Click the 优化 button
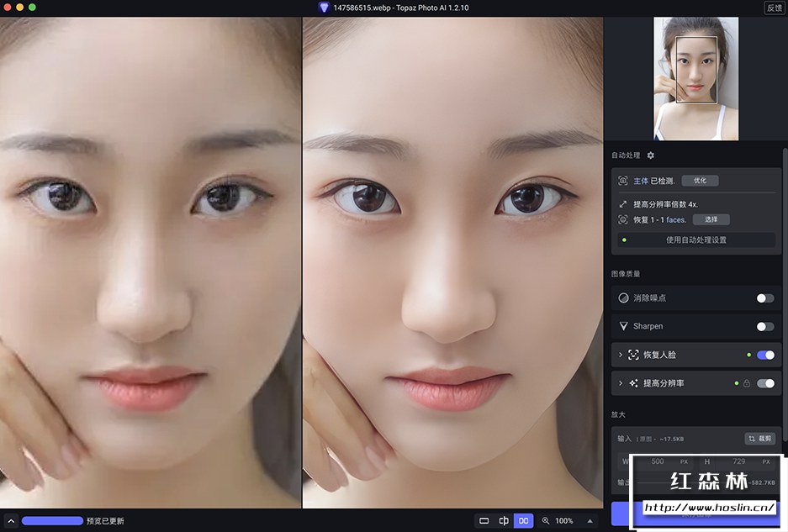 click(700, 181)
